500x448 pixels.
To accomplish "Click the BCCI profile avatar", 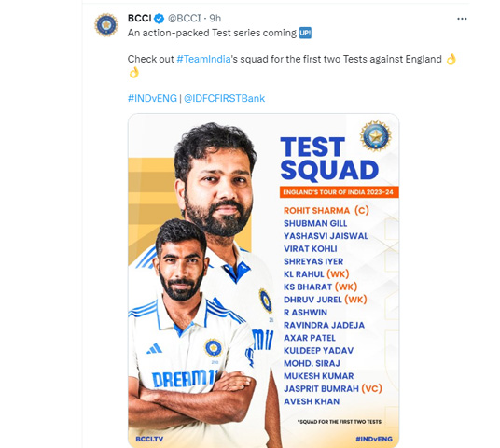I will (x=106, y=24).
